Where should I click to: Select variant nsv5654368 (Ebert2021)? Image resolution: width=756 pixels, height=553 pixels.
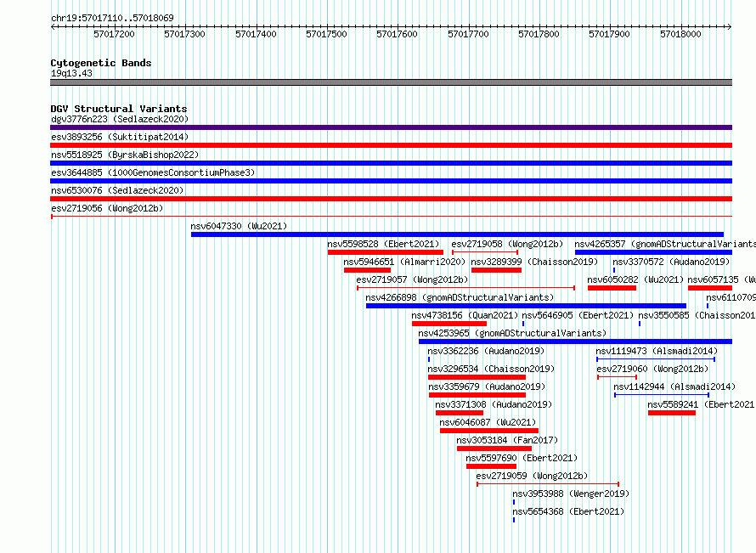(x=568, y=511)
